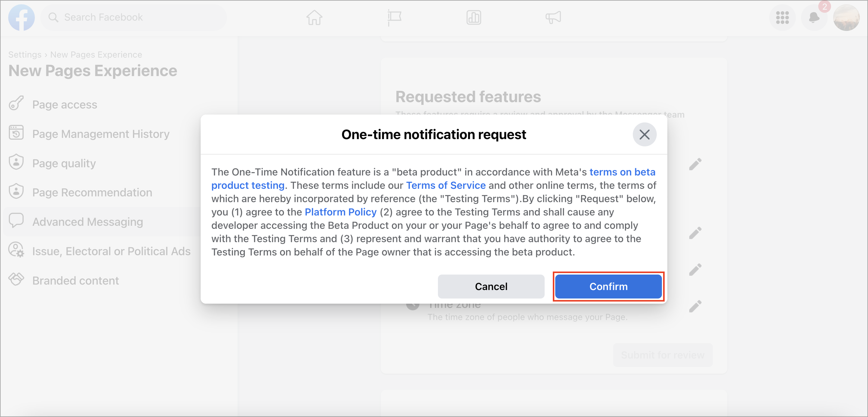This screenshot has width=868, height=417.
Task: Open the Ad Center megaphone icon
Action: point(553,18)
